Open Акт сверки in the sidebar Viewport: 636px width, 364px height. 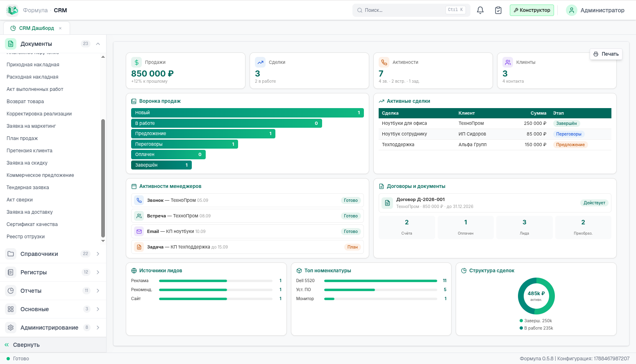click(20, 200)
